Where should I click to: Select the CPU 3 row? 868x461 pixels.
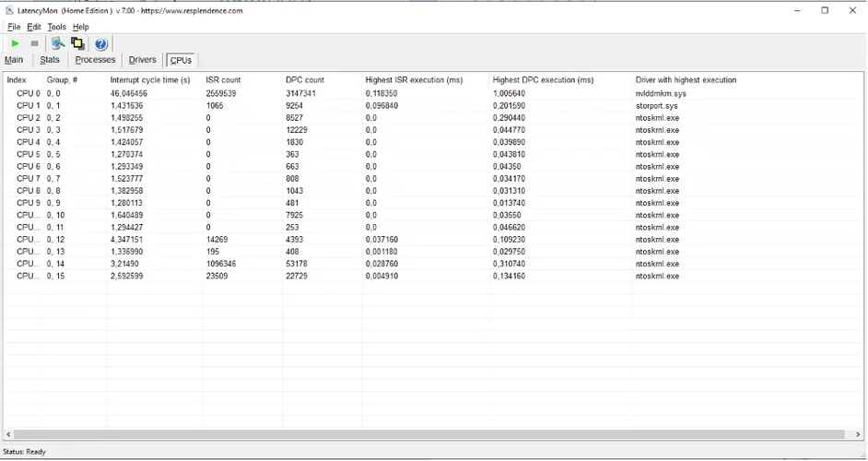tap(433, 130)
